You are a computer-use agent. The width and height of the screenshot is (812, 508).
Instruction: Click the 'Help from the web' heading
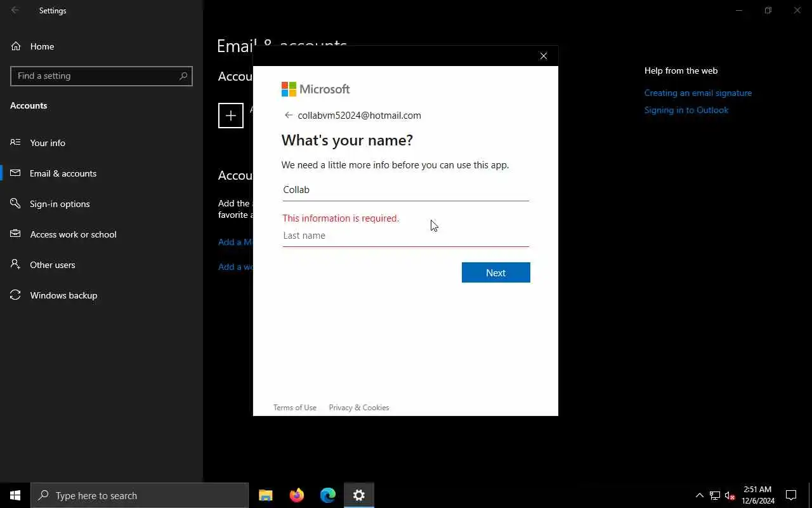(681, 70)
